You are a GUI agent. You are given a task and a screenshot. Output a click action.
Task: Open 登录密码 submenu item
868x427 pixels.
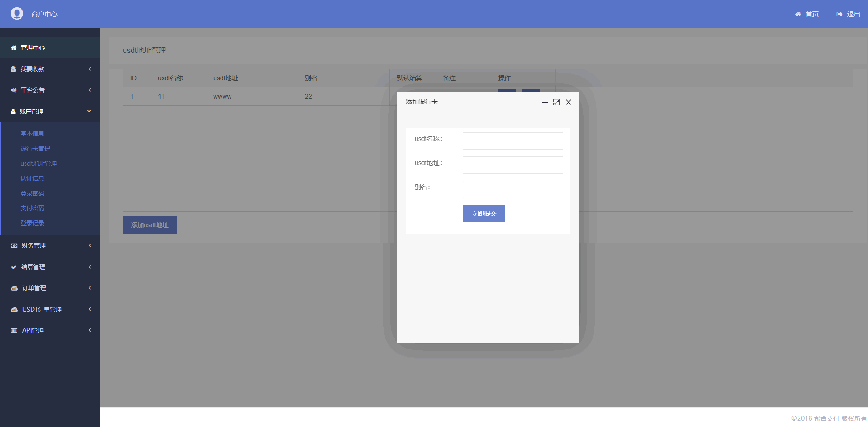click(32, 193)
